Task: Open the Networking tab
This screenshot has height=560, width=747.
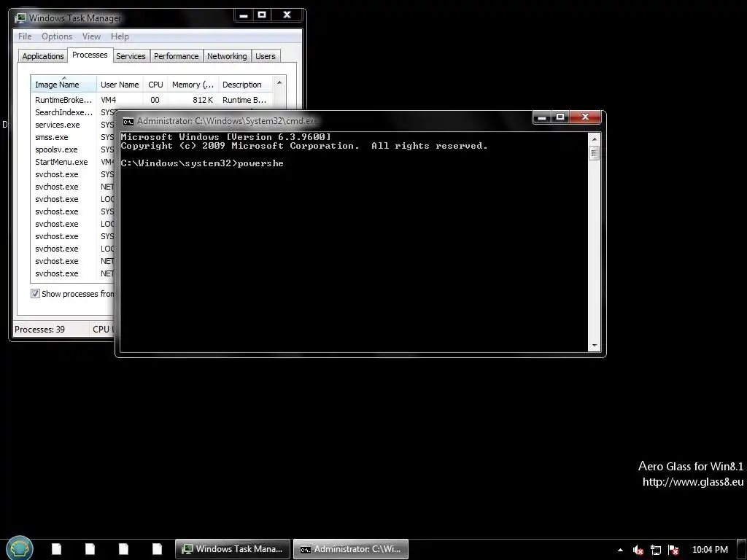Action: pos(227,56)
